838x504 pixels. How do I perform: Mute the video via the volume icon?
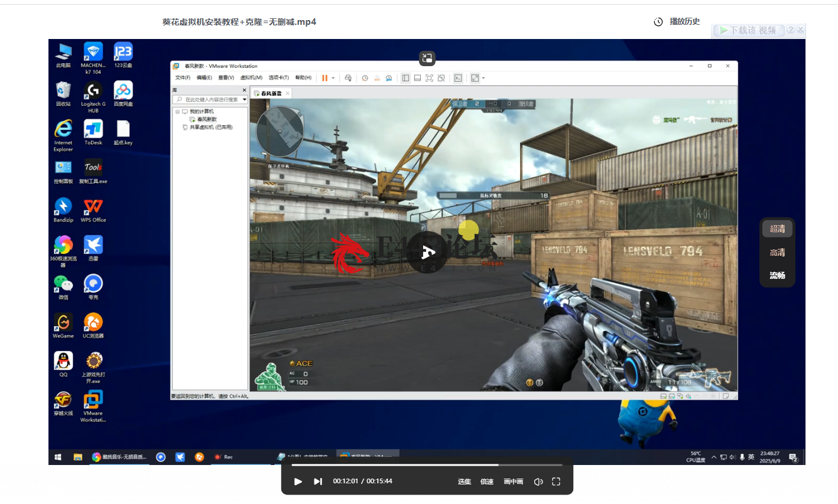click(x=538, y=482)
